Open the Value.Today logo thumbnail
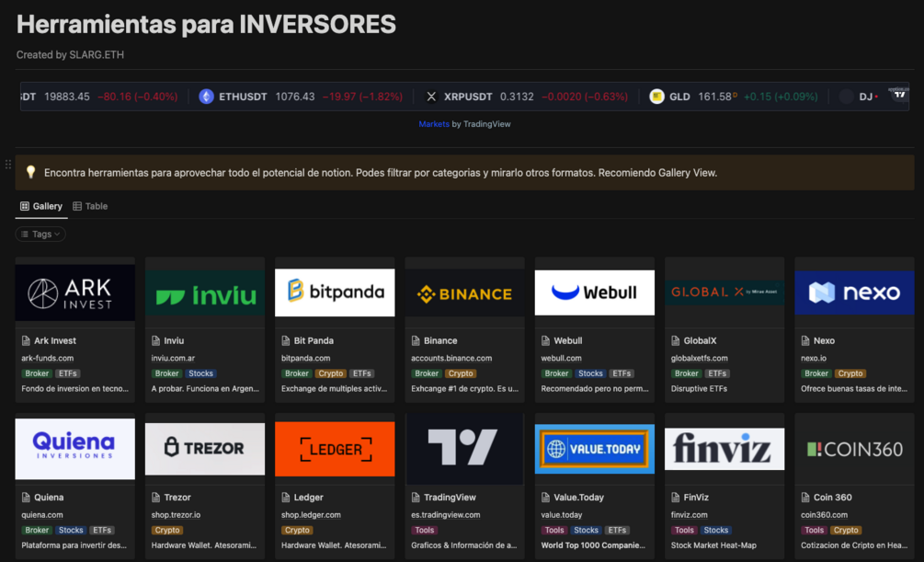The width and height of the screenshot is (924, 562). [x=595, y=449]
